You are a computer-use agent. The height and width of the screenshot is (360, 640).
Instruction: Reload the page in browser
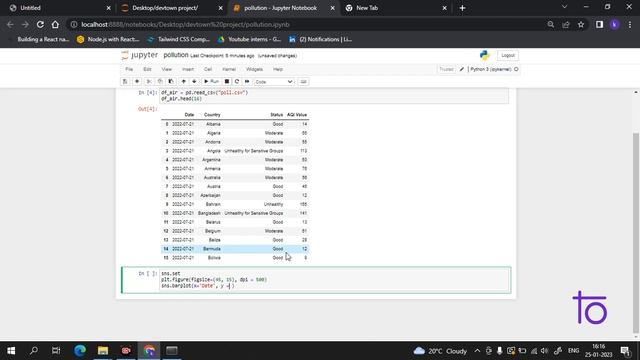(40, 24)
